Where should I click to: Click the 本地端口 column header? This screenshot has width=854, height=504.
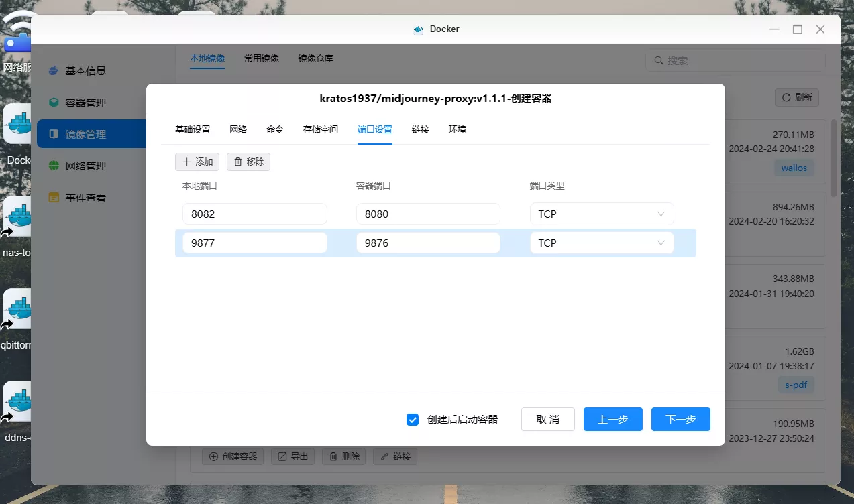(199, 186)
